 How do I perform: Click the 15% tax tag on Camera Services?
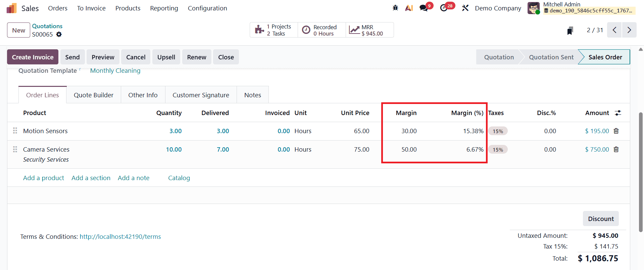498,150
